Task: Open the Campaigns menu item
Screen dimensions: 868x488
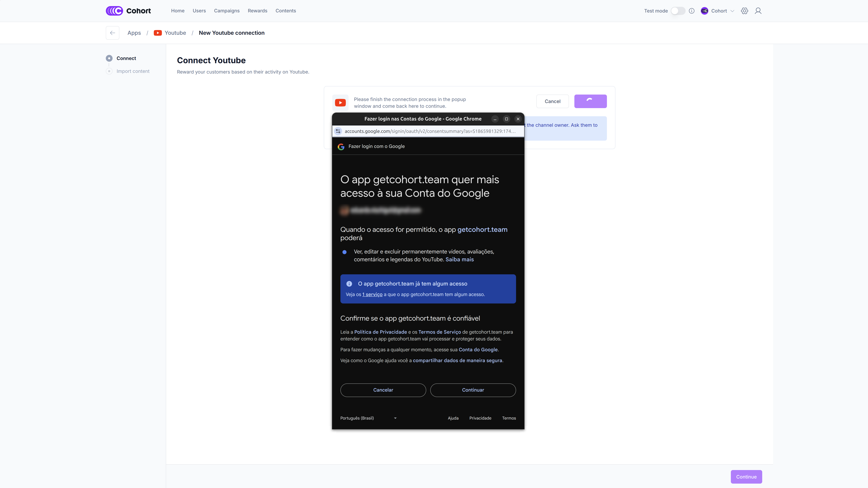Action: 226,11
